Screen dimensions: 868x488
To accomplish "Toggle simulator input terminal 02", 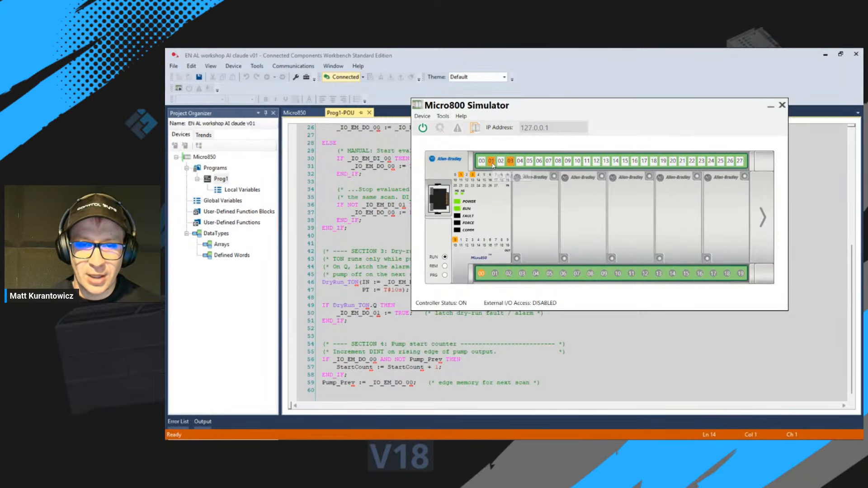I will click(500, 161).
